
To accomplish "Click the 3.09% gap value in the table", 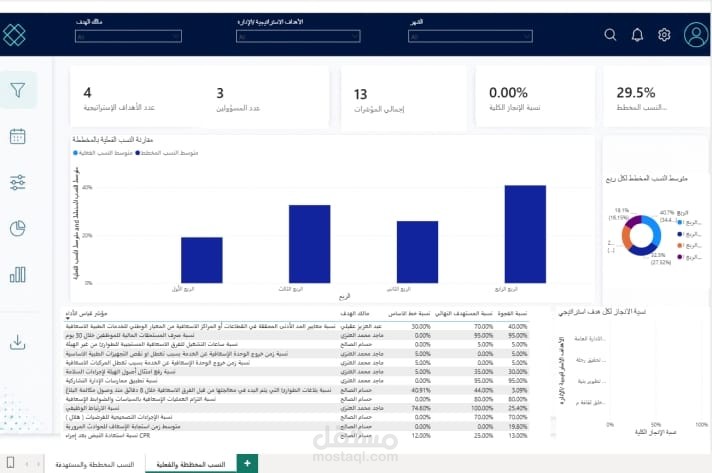I will pos(519,390).
